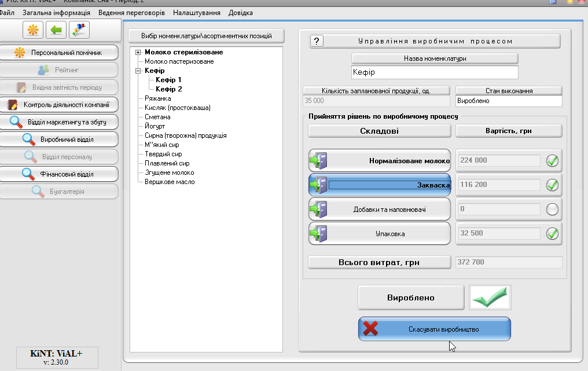Select Плавлений сир in the tree

click(167, 164)
